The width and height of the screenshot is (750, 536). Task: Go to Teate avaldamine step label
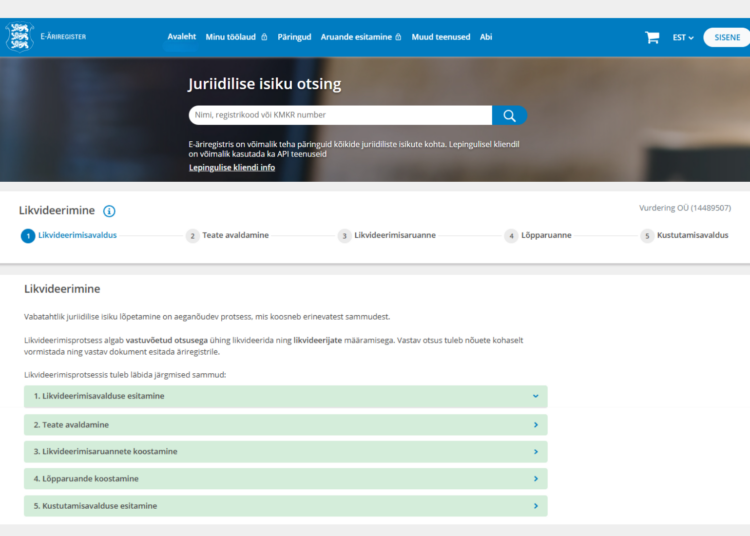(x=235, y=235)
